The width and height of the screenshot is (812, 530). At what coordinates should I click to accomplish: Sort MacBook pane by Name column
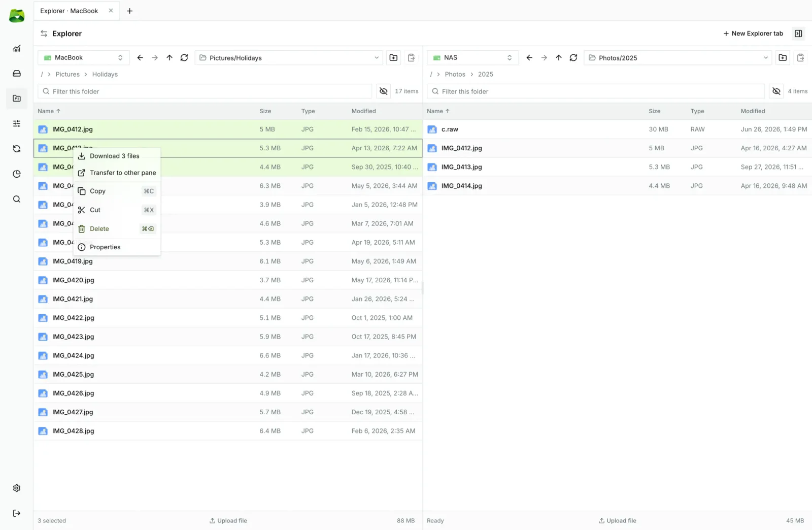pyautogui.click(x=49, y=111)
